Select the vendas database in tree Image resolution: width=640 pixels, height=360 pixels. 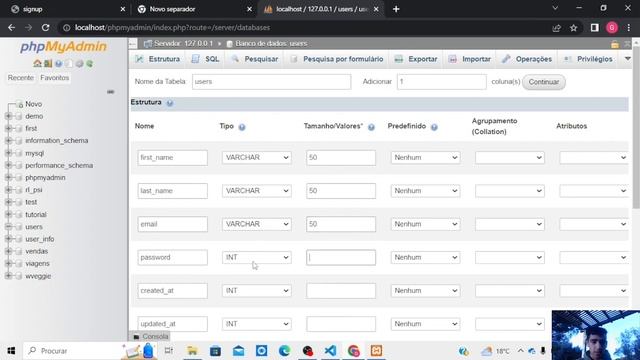36,251
